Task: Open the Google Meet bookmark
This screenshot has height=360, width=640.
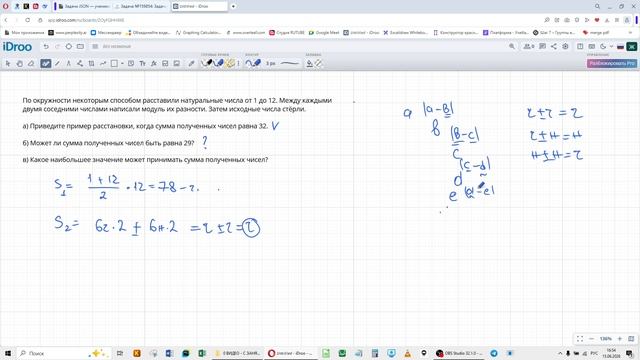Action: [324, 32]
